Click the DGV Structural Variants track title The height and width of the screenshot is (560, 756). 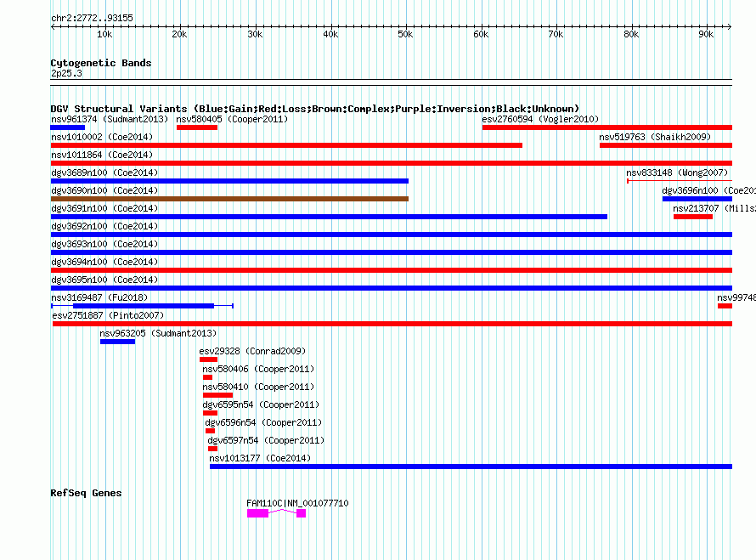(315, 109)
